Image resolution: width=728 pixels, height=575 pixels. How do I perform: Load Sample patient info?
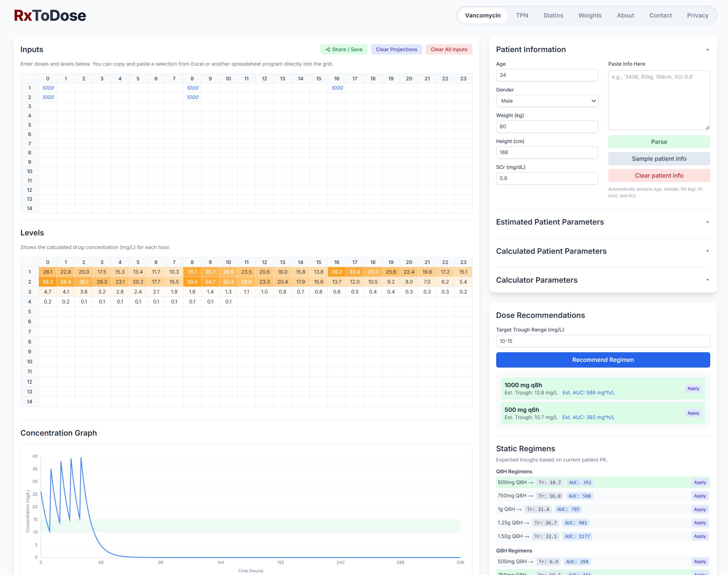coord(659,159)
